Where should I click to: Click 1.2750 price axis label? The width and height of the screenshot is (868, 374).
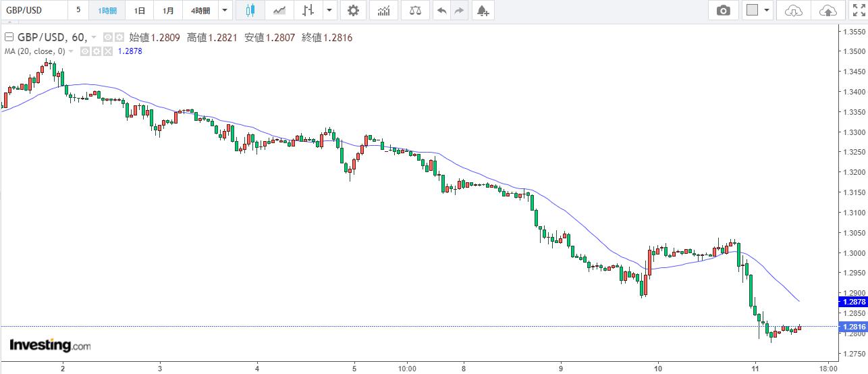coord(855,354)
